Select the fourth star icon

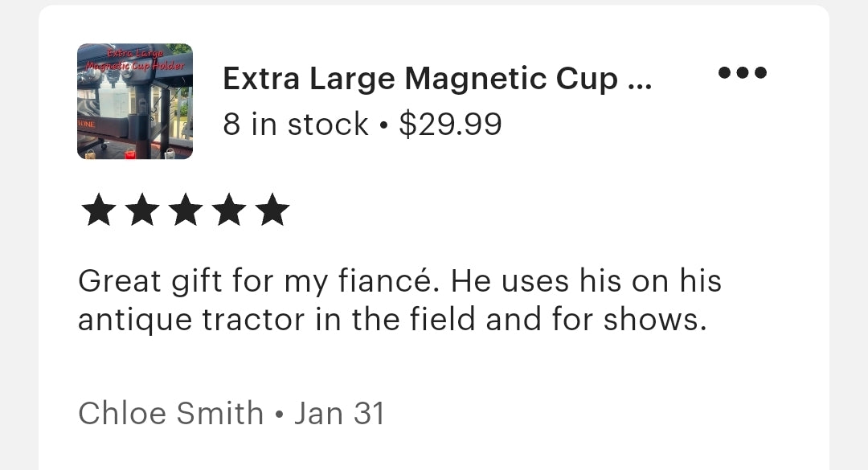tap(231, 209)
